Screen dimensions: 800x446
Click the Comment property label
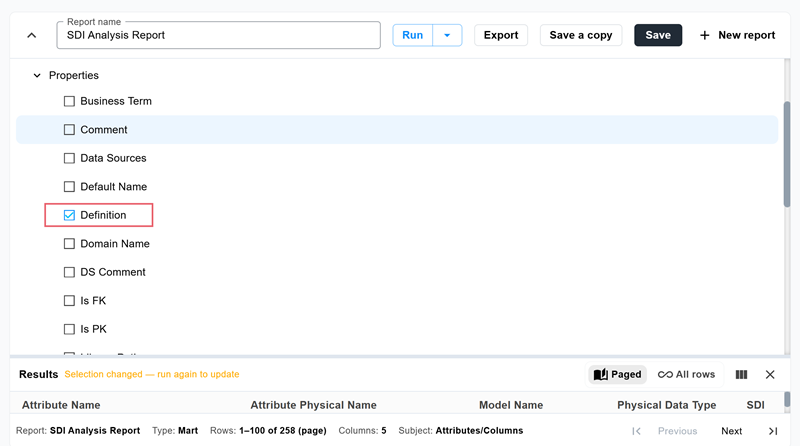coord(104,130)
